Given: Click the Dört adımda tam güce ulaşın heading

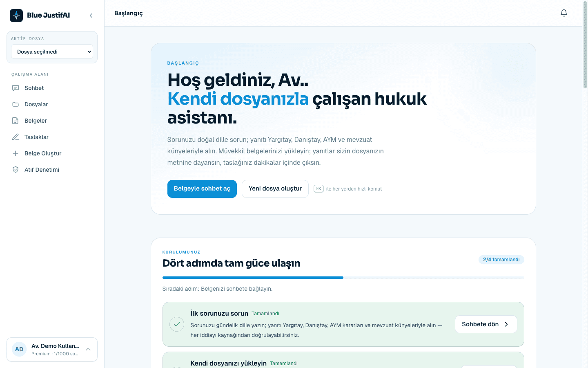Looking at the screenshot, I should tap(231, 263).
